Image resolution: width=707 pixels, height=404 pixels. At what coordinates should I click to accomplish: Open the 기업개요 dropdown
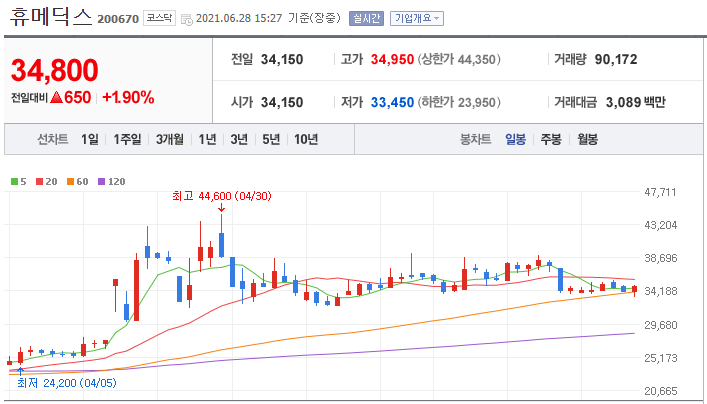click(x=417, y=18)
